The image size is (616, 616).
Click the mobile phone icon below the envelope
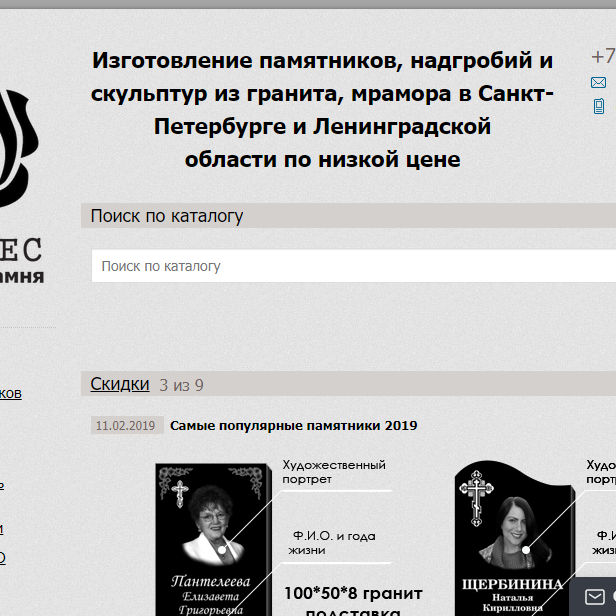[x=598, y=106]
